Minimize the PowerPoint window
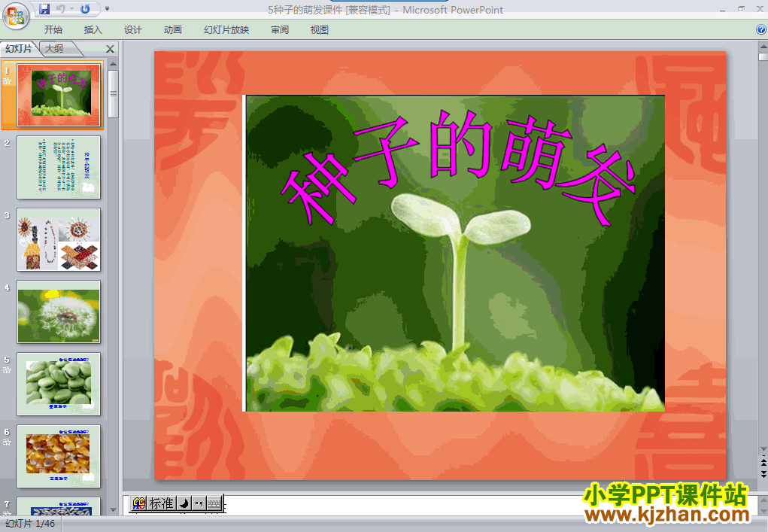 (723, 9)
